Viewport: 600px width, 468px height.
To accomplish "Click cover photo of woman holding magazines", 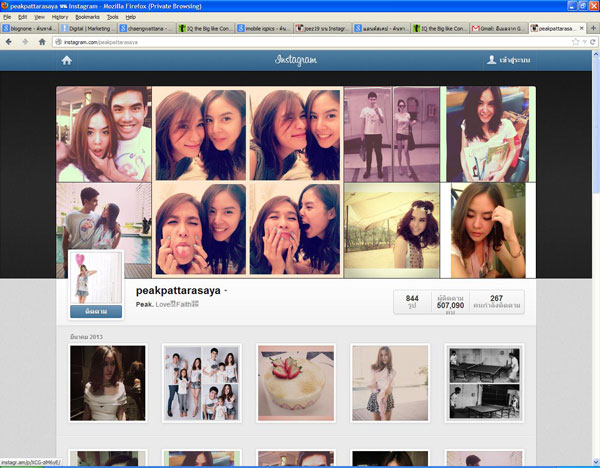I will 488,134.
